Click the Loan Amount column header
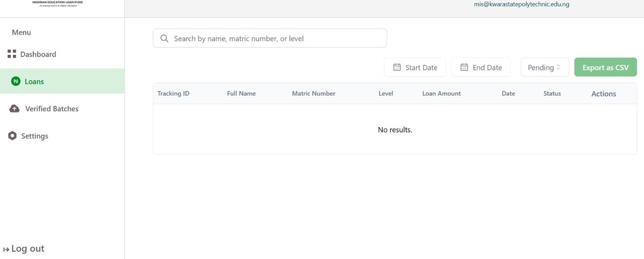The width and height of the screenshot is (644, 259). (x=441, y=93)
